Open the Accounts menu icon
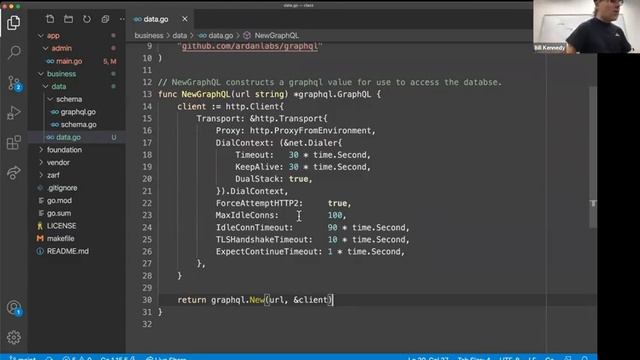640x360 pixels. (14, 308)
